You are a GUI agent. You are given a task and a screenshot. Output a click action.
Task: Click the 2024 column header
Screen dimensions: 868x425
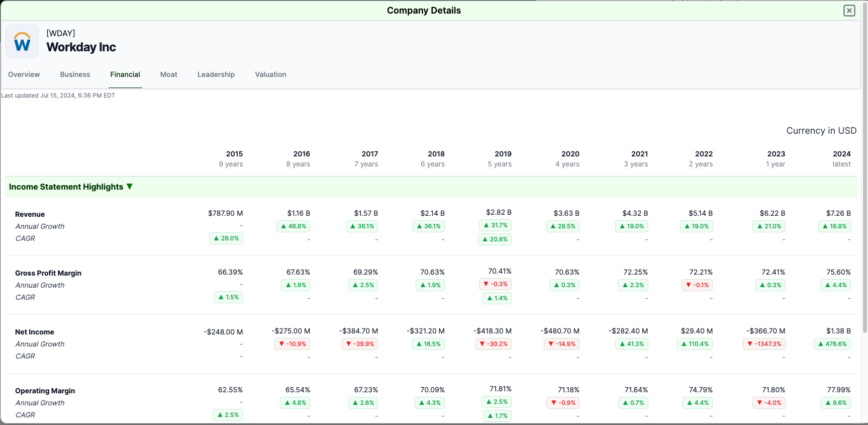841,154
